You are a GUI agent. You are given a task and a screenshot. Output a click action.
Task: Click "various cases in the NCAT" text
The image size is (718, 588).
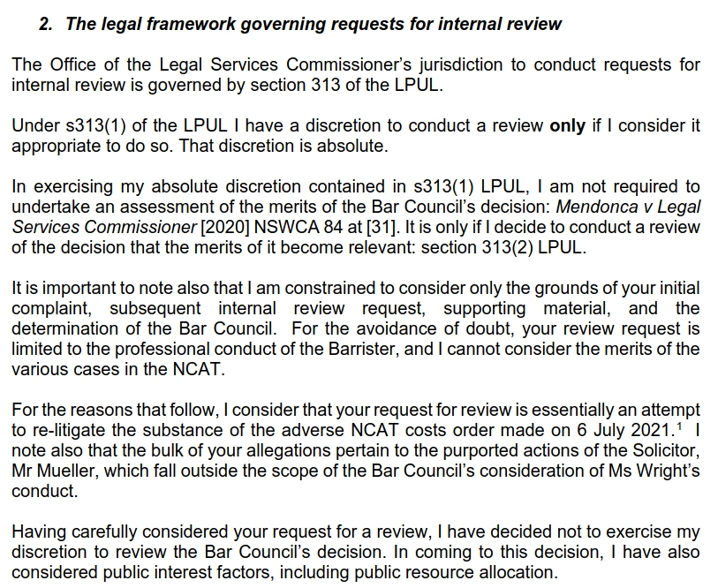[x=117, y=369]
